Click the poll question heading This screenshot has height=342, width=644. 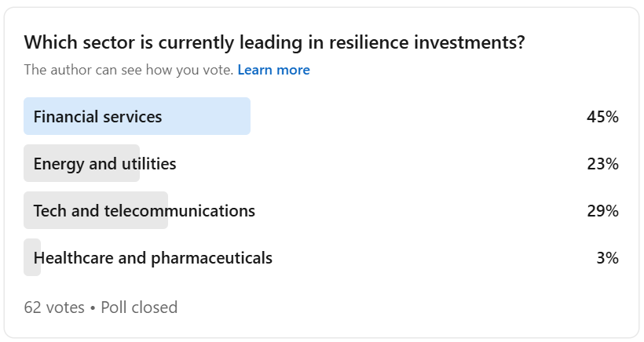(274, 43)
